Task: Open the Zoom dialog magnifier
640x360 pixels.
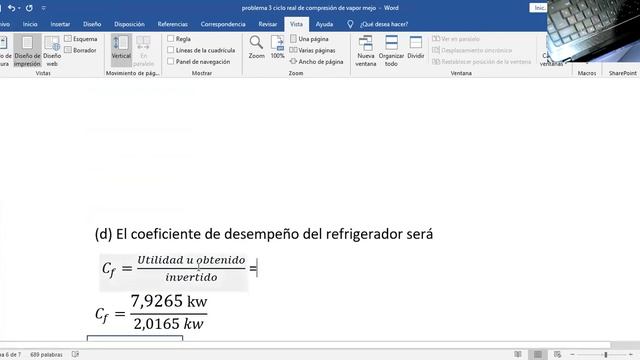Action: point(256,47)
